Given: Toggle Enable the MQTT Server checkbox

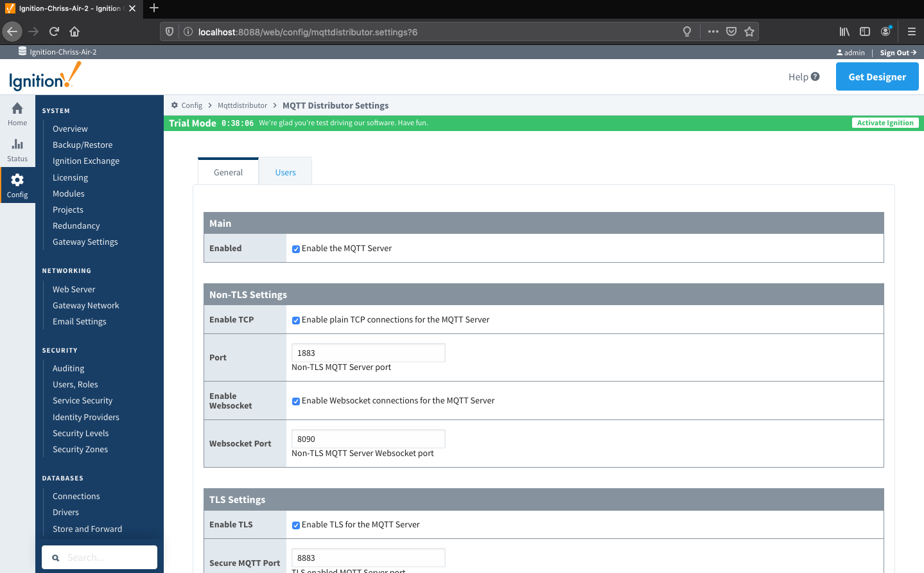Looking at the screenshot, I should [296, 249].
